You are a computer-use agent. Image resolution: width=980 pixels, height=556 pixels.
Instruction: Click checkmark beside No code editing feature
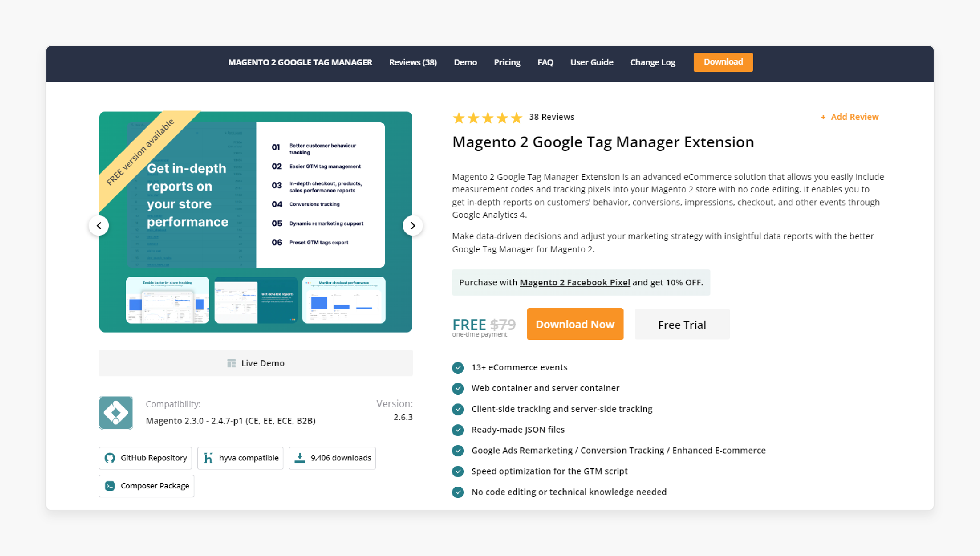click(x=458, y=492)
